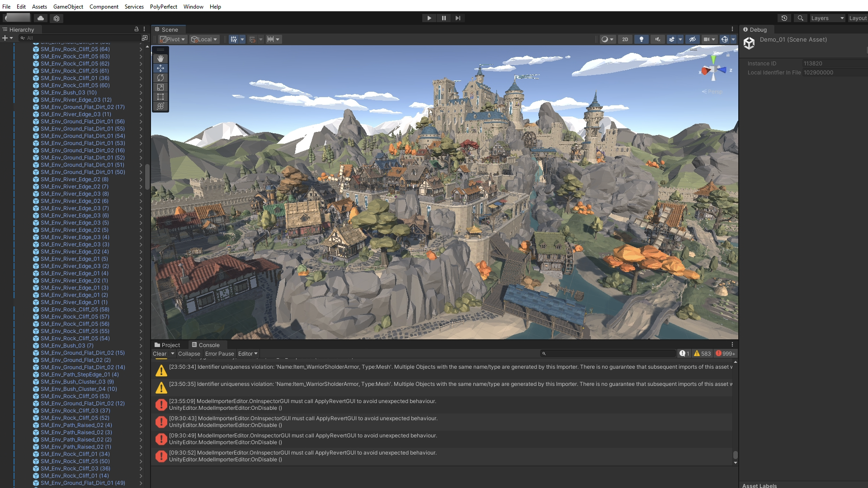The width and height of the screenshot is (868, 488).
Task: Toggle scene audio mute
Action: click(x=658, y=39)
